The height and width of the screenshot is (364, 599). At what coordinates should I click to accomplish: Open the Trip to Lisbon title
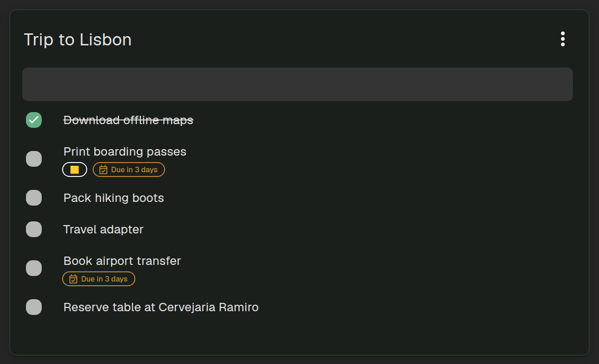click(78, 39)
